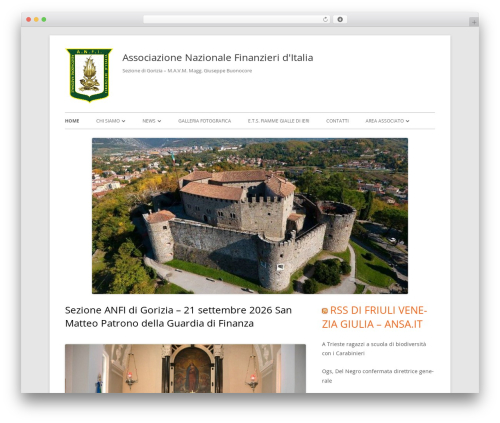Viewport: 500px width, 423px height.
Task: Click the green maximize window button
Action: tap(44, 20)
